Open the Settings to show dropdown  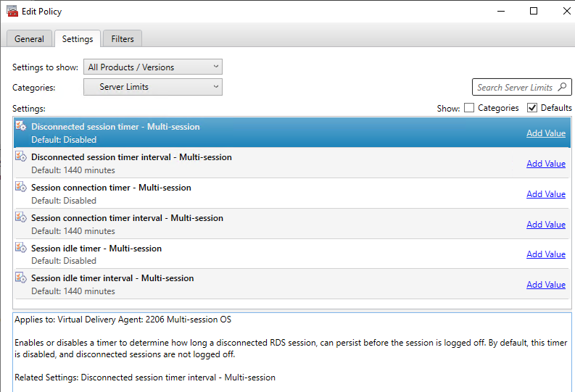click(x=153, y=67)
